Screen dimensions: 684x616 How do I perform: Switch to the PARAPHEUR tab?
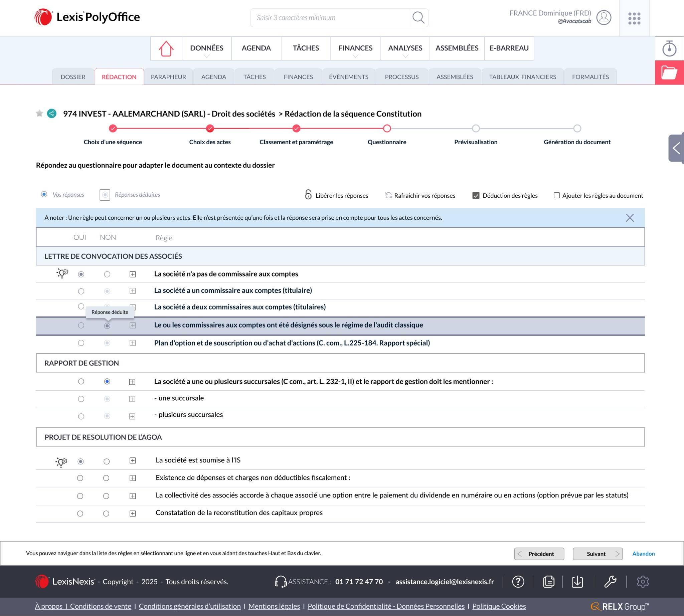coord(168,77)
